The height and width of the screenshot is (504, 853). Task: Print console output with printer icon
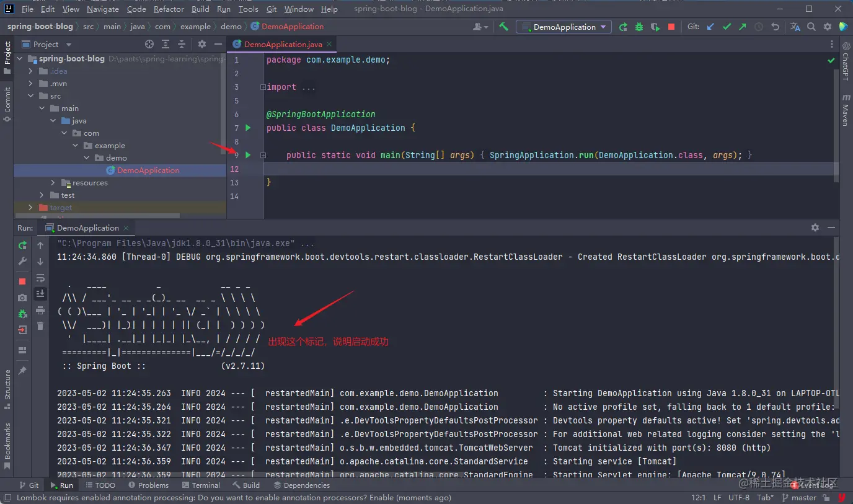coord(40,310)
